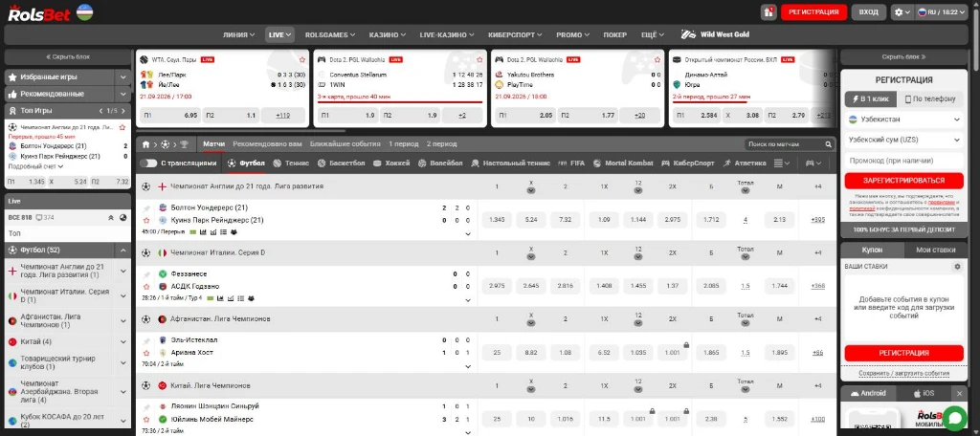Open the Узбекский сум (UZS) currency dropdown
The height and width of the screenshot is (436, 980).
click(x=903, y=140)
